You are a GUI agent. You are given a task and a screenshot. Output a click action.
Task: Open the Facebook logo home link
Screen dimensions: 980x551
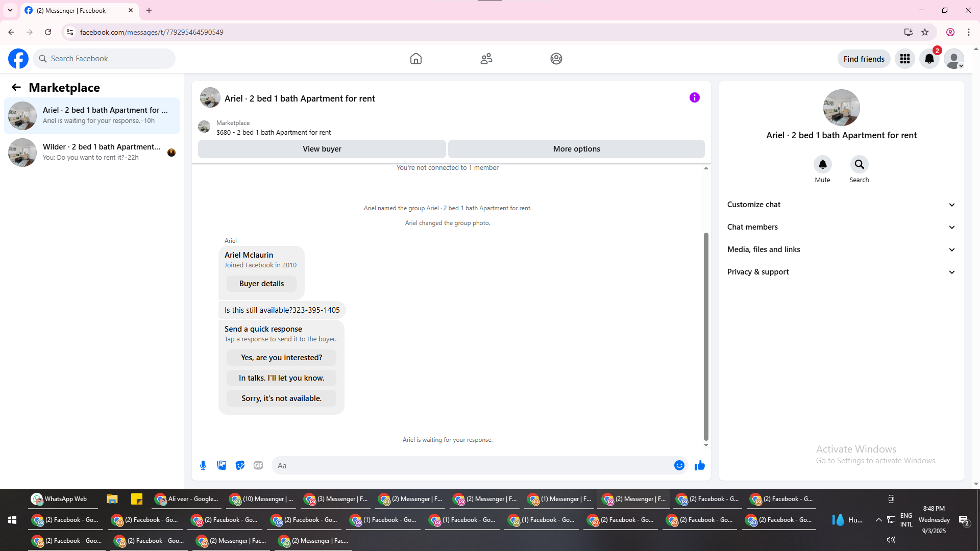pos(18,59)
